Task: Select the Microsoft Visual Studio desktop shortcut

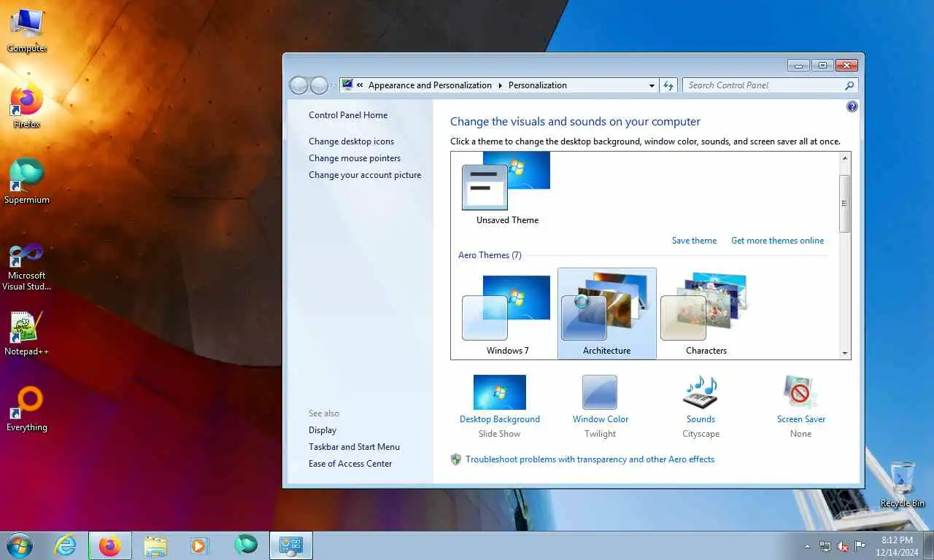Action: 27,267
